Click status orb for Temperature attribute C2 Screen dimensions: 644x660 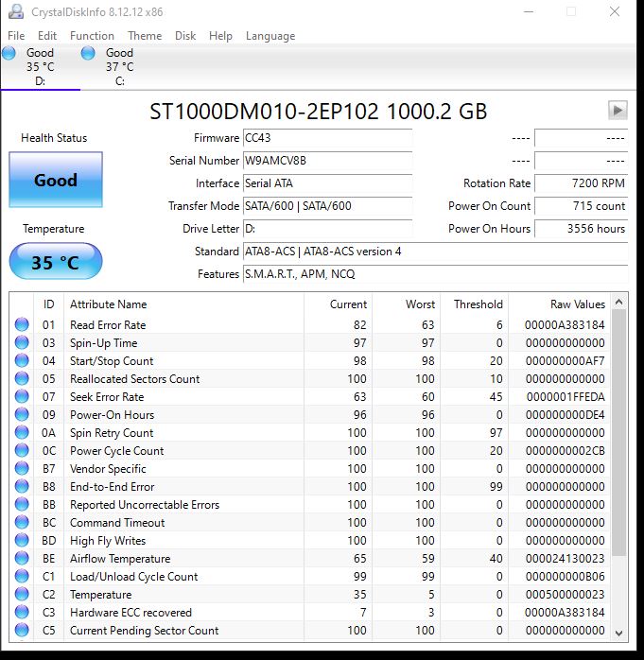(x=22, y=595)
